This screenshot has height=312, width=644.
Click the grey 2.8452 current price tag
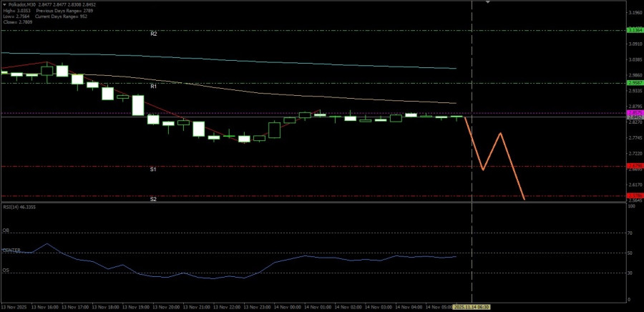coord(635,117)
